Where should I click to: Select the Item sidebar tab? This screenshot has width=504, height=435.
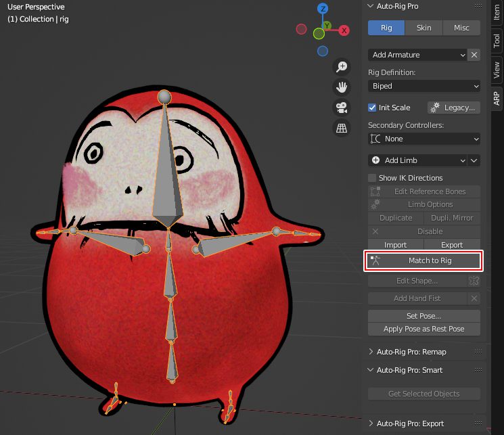tap(497, 13)
